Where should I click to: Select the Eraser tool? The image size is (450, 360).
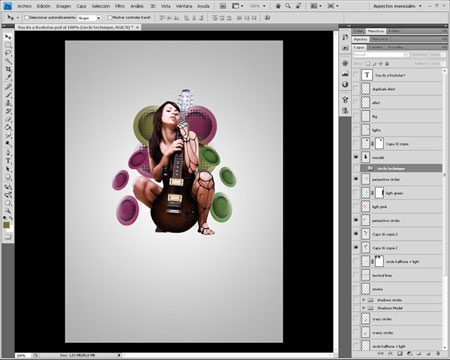point(8,119)
